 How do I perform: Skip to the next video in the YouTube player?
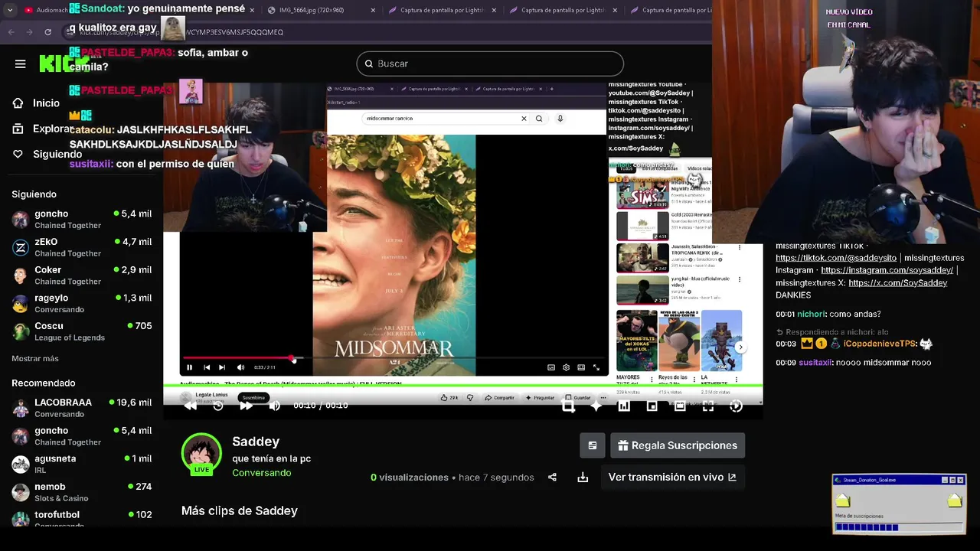[x=222, y=367]
